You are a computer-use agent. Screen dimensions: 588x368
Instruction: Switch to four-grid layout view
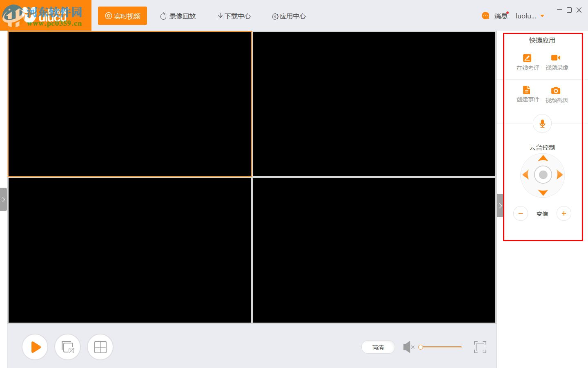[100, 347]
